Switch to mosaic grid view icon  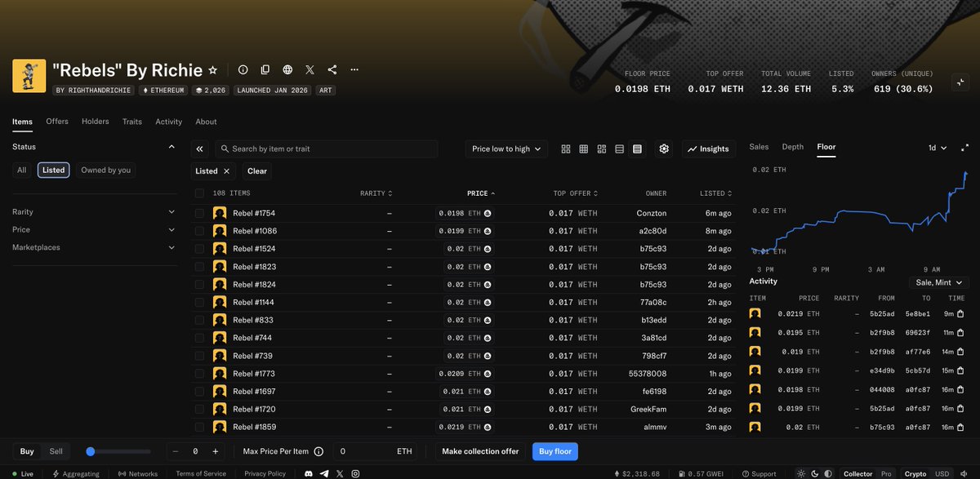coord(602,149)
